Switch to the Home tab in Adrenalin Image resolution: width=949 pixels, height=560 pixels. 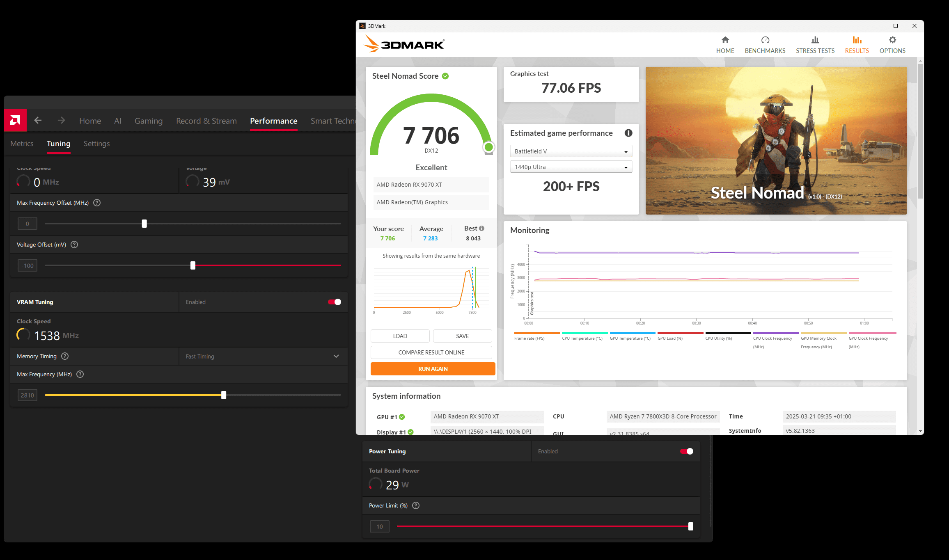pos(90,121)
